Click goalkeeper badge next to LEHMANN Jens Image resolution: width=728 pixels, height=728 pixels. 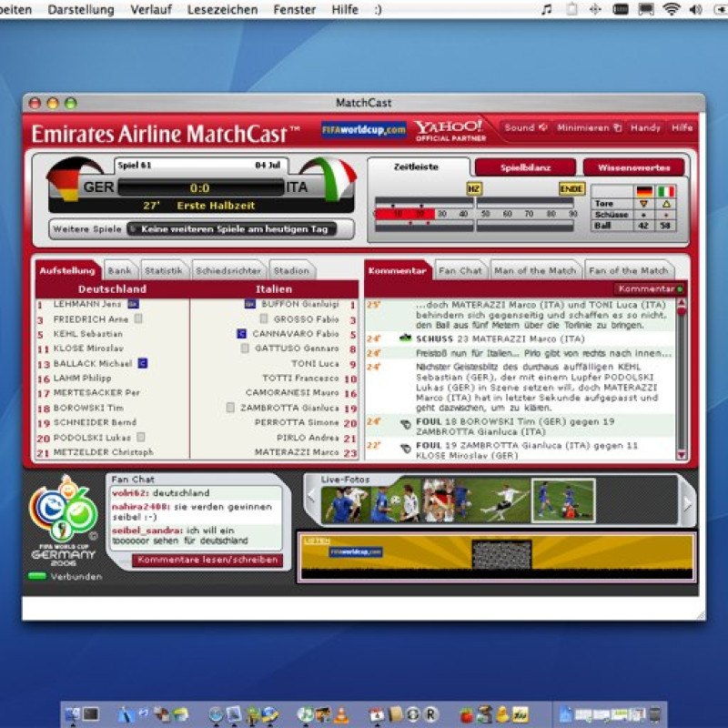coord(133,304)
